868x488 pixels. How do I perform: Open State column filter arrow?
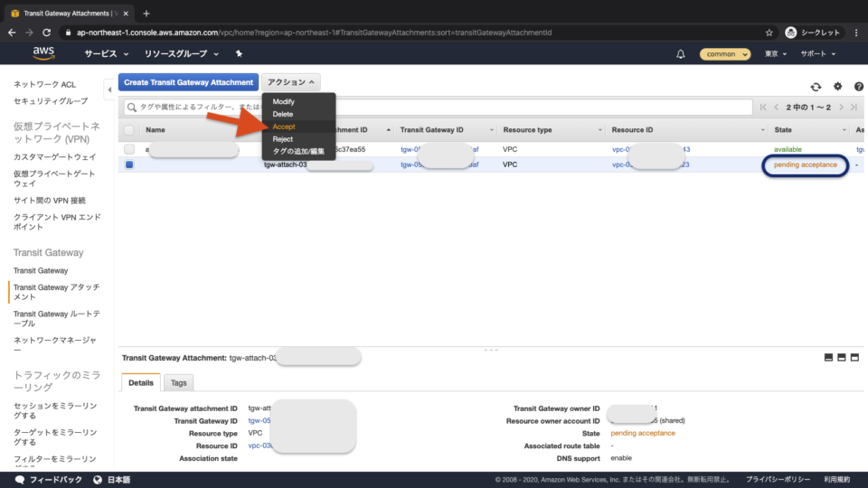pos(844,130)
